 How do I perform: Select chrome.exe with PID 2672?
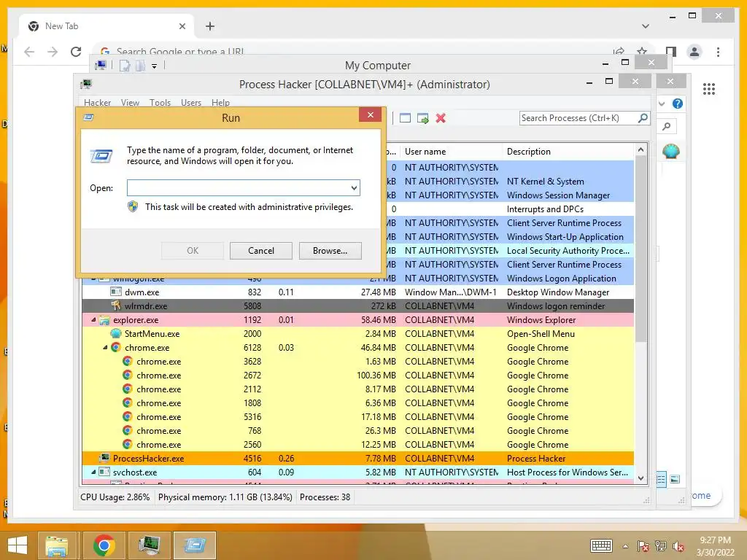coord(357,376)
